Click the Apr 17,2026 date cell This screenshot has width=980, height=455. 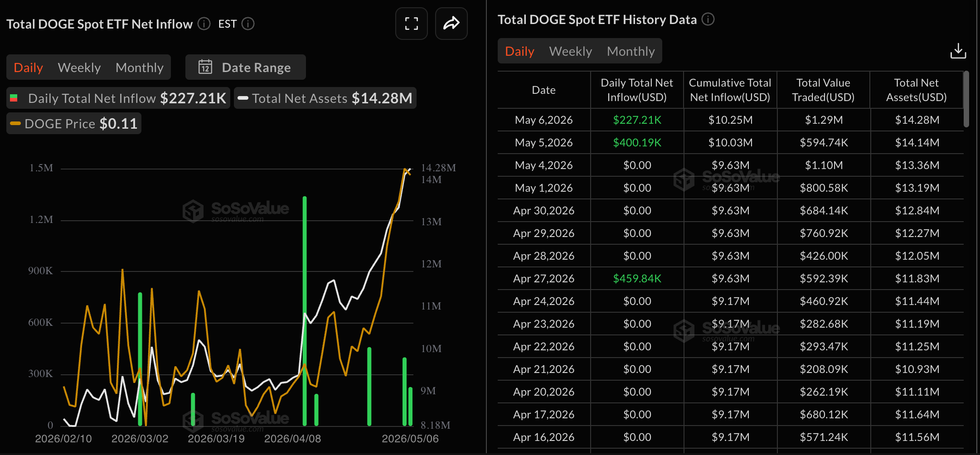(x=543, y=415)
